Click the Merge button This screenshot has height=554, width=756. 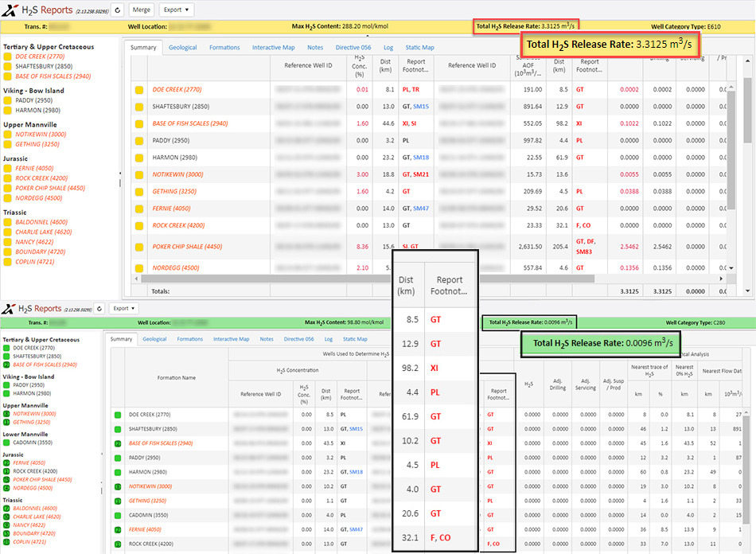(x=142, y=10)
